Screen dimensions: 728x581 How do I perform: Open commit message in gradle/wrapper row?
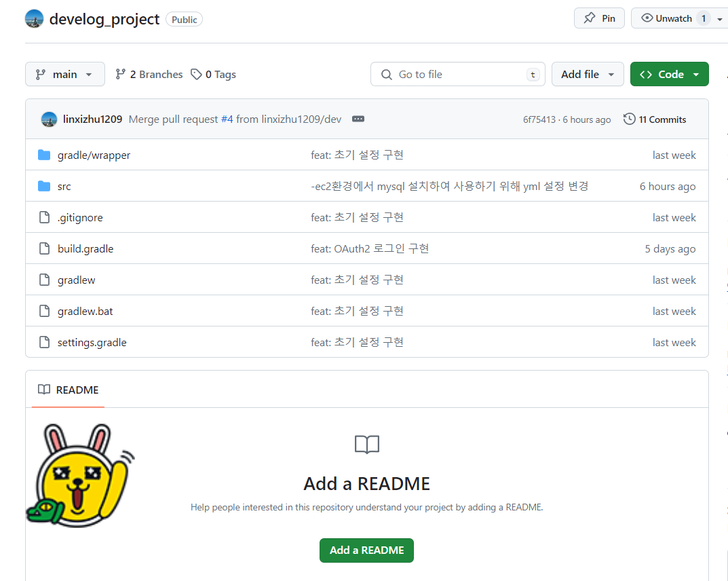357,155
